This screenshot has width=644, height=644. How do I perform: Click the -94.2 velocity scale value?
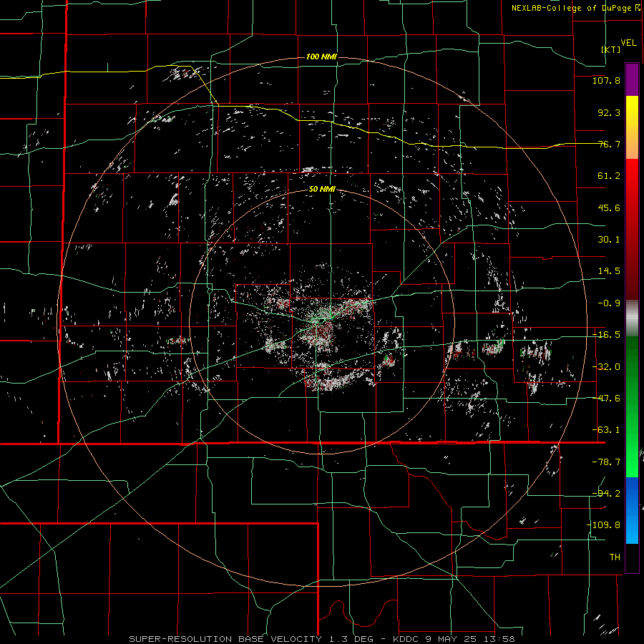pos(606,494)
